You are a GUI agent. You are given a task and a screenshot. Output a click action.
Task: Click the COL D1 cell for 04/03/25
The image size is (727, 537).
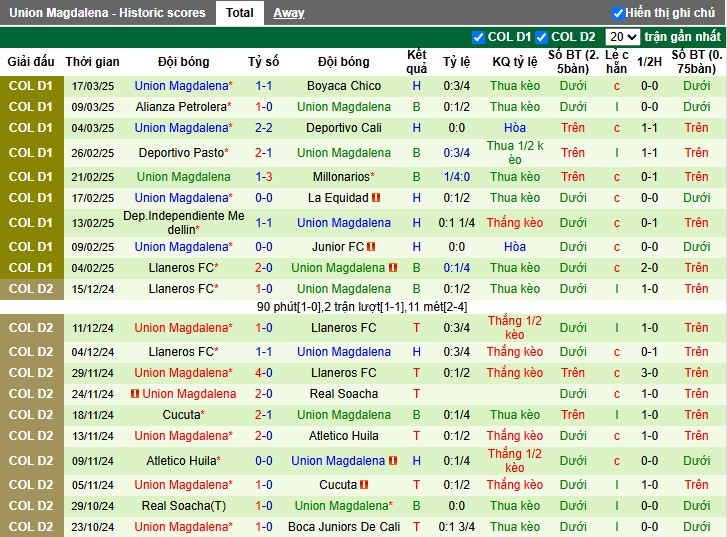point(32,128)
